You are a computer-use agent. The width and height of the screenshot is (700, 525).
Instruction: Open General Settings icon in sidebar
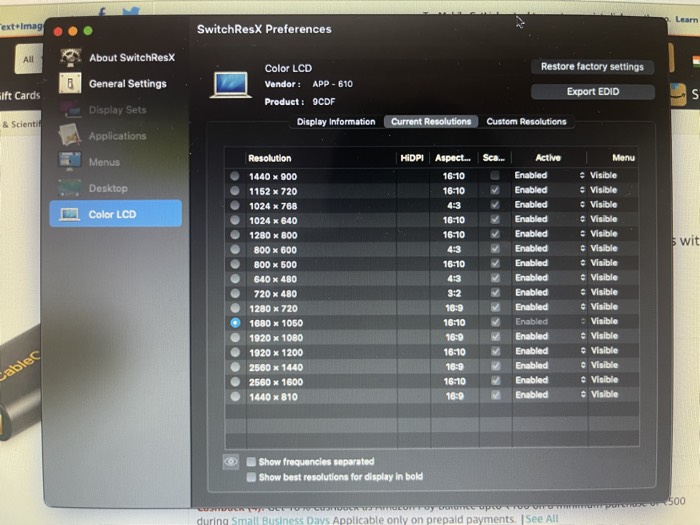70,83
